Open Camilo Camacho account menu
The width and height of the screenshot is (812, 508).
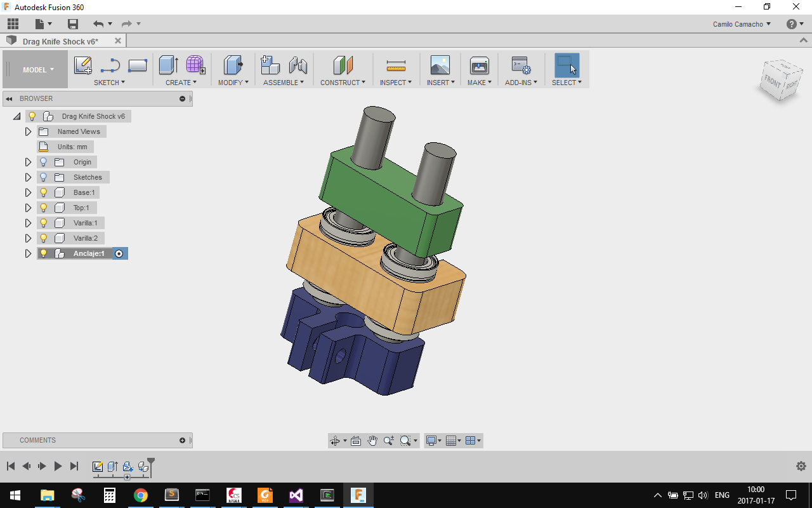tap(742, 24)
